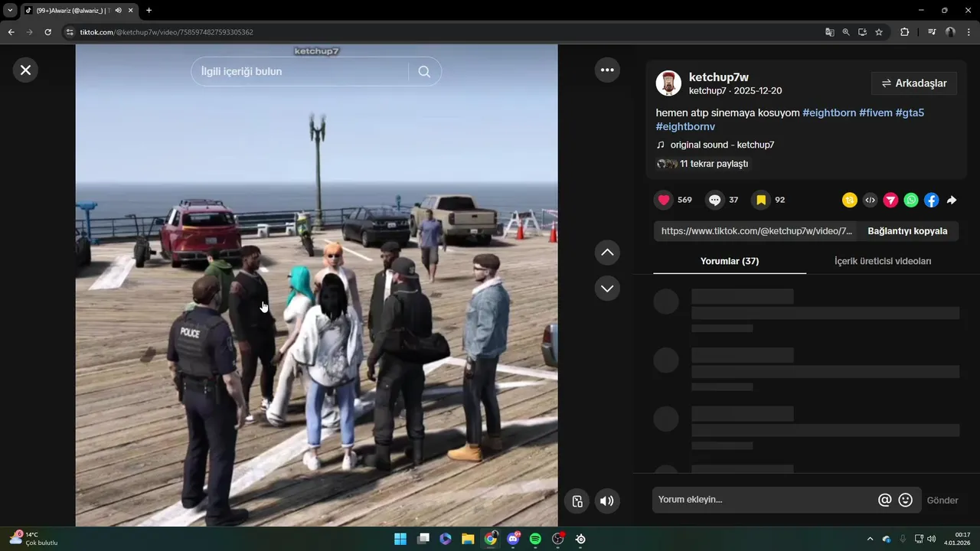Screen dimensions: 980x551
Task: Like the video with heart icon
Action: pyautogui.click(x=664, y=200)
